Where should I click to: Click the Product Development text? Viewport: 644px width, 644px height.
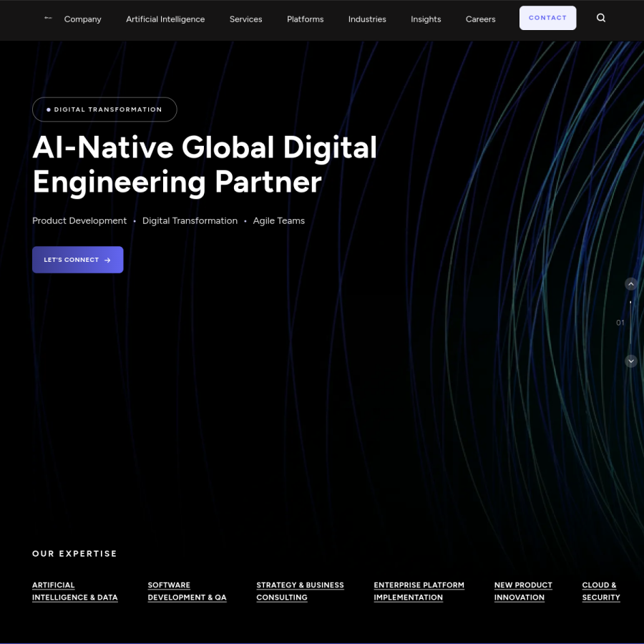click(x=79, y=220)
